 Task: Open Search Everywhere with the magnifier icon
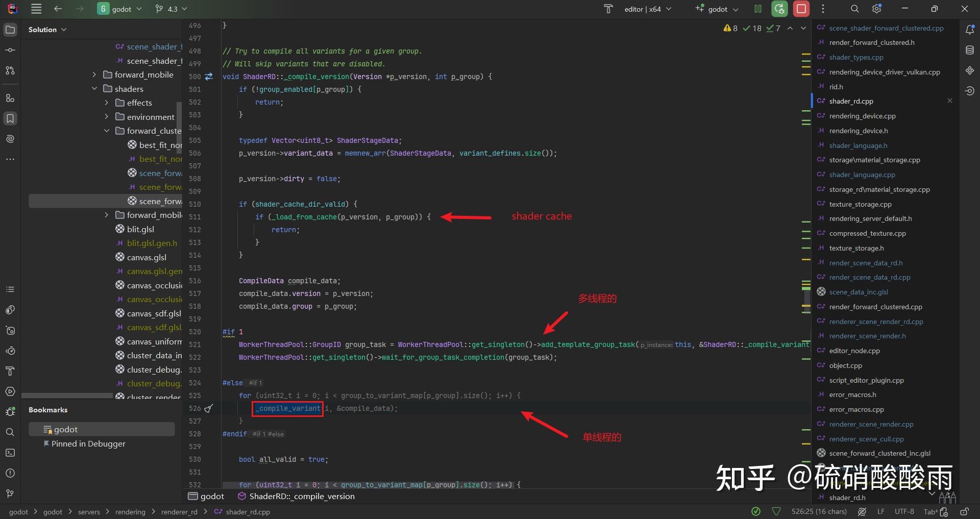[854, 9]
